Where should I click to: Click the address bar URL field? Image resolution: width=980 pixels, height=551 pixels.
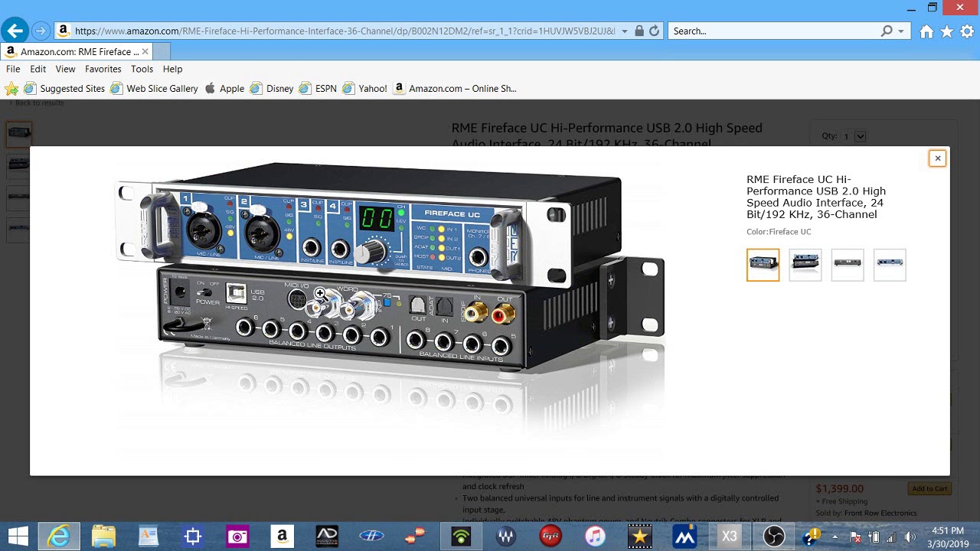click(345, 31)
